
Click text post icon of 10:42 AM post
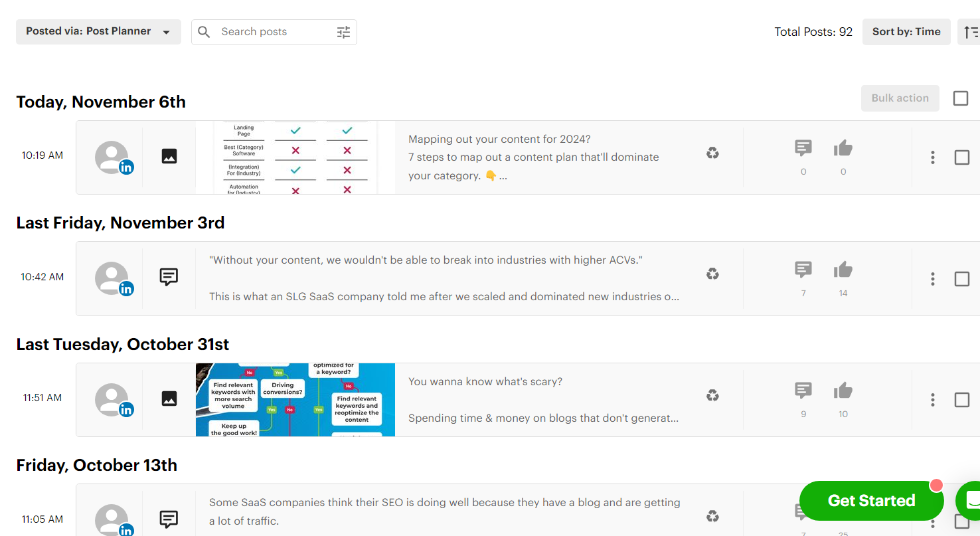169,277
